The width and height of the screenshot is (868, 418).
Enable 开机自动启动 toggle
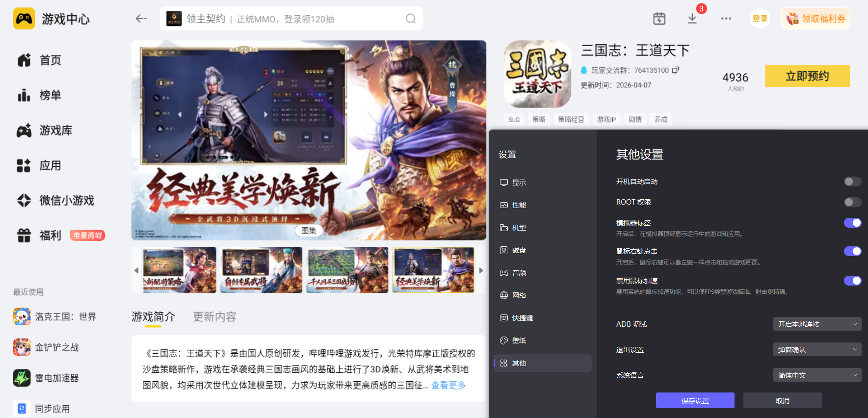(x=852, y=182)
